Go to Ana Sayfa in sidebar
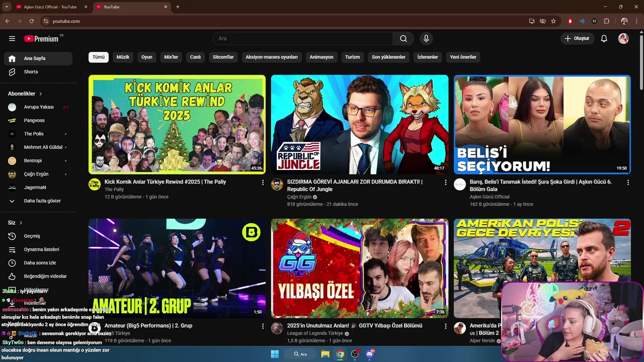This screenshot has height=362, width=644. 38,58
